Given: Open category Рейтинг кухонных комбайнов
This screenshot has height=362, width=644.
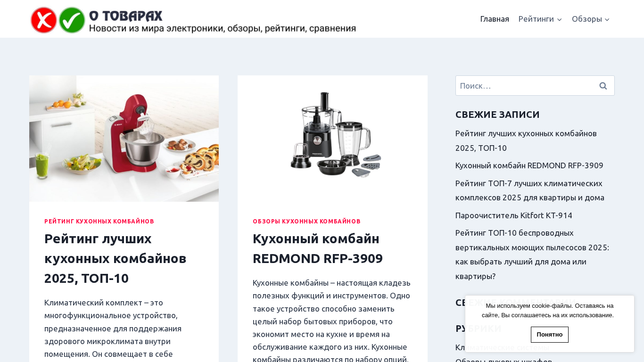Looking at the screenshot, I should [99, 221].
